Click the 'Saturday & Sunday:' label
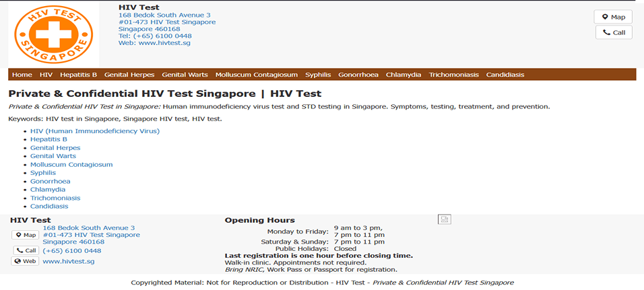Viewport: 644px width, 290px height. (295, 242)
